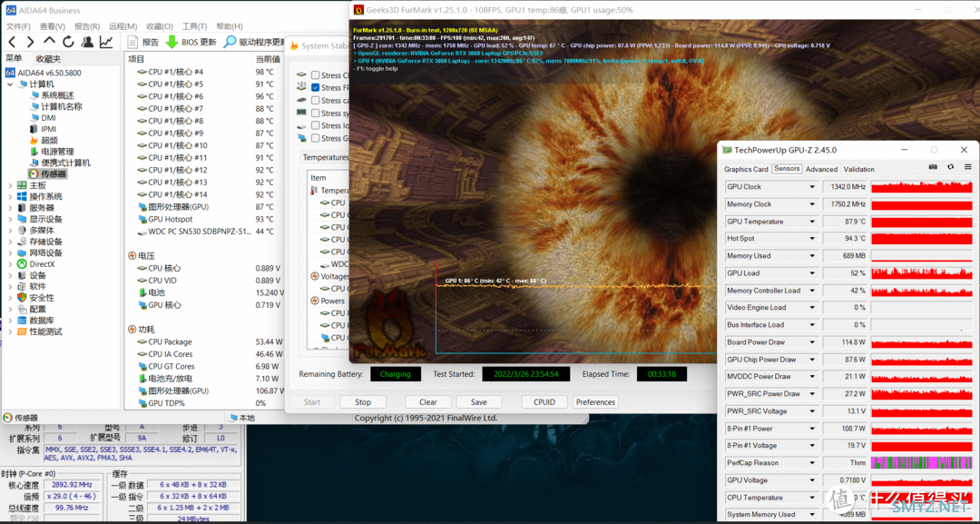This screenshot has width=980, height=524.
Task: Open 查看(V) menu
Action: point(53,26)
